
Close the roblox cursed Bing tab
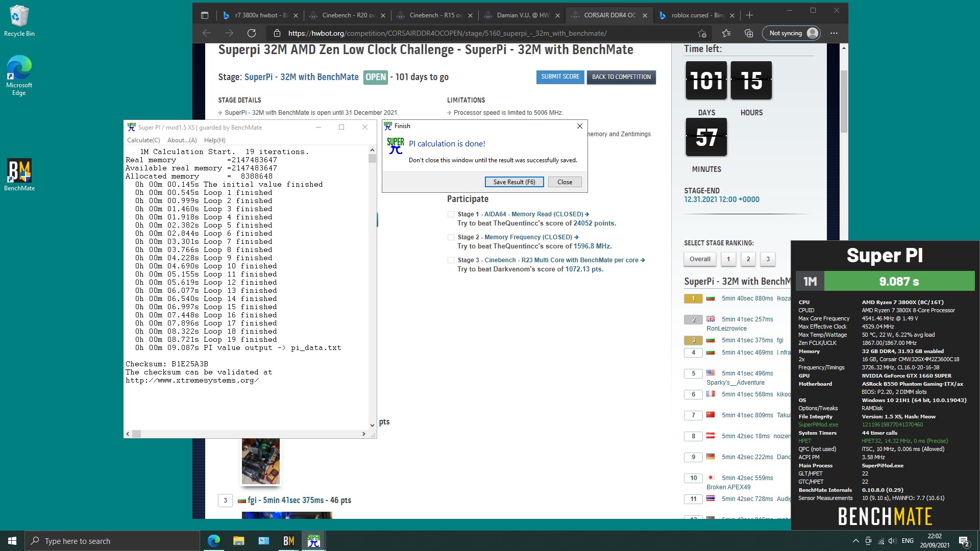tap(732, 15)
